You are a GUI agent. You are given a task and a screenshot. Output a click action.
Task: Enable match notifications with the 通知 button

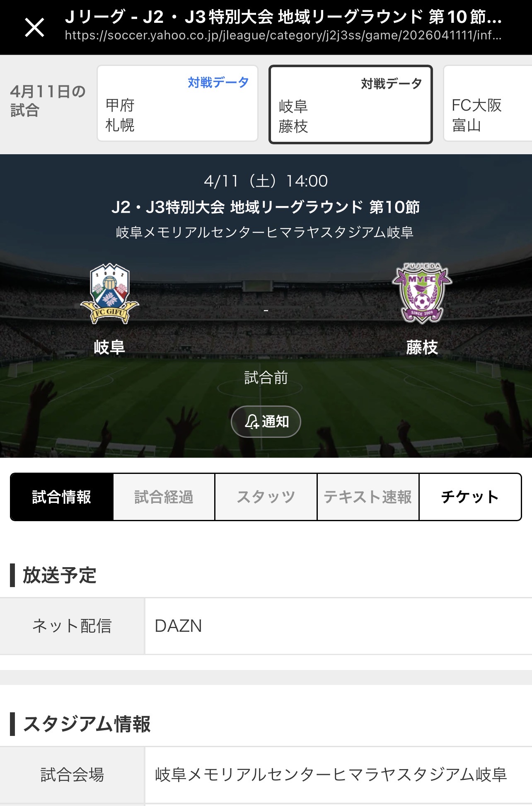pyautogui.click(x=266, y=422)
